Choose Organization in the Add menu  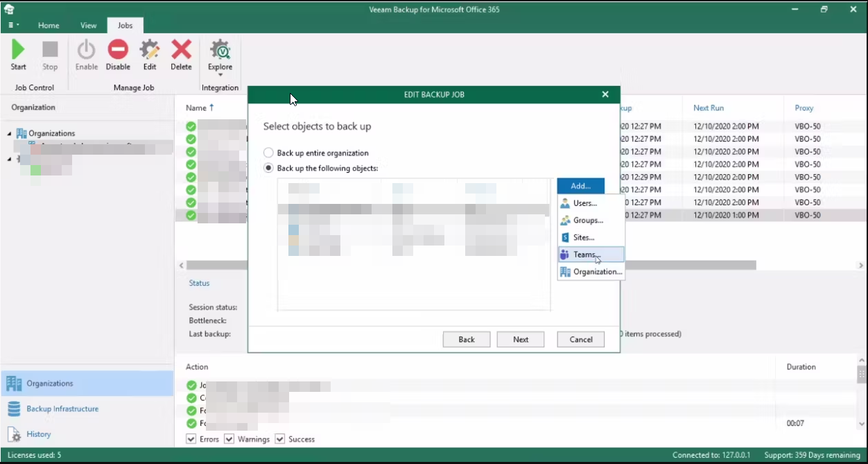pyautogui.click(x=591, y=272)
